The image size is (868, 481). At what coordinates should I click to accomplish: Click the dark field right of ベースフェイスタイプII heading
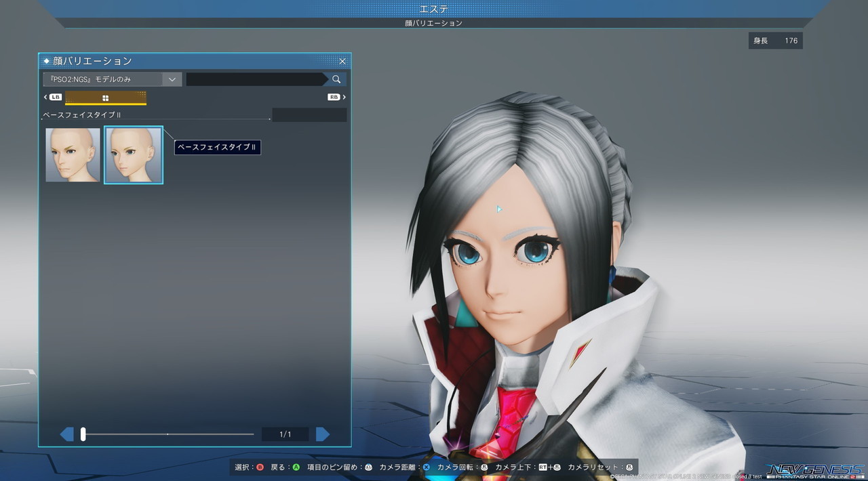click(x=309, y=114)
